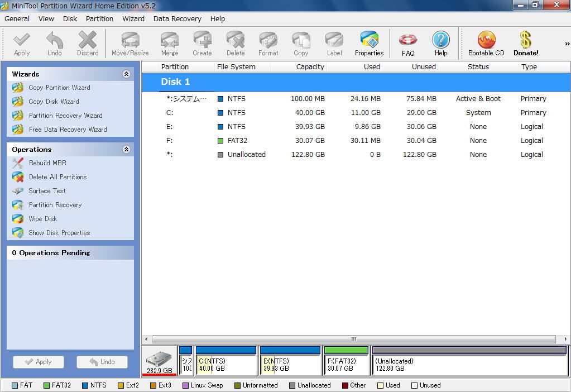Viewport: 571px width, 392px height.
Task: Click the Format partition icon
Action: click(x=268, y=44)
